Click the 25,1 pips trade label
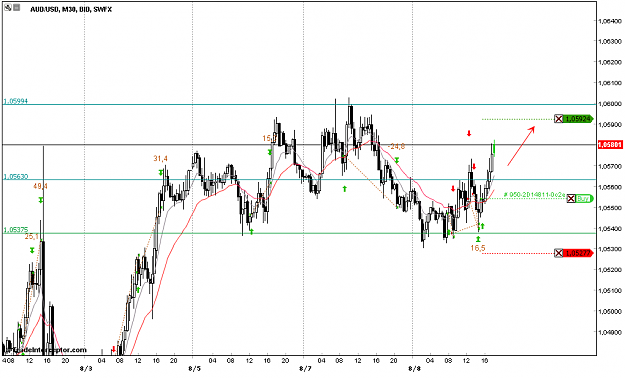Screen dimensions: 625x378 click(x=31, y=236)
